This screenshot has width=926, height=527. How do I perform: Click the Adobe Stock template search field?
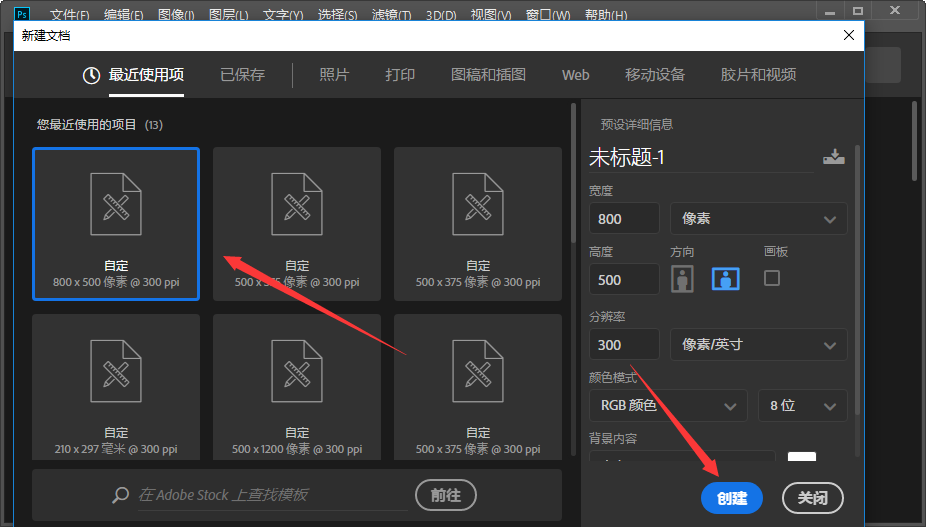pos(273,495)
